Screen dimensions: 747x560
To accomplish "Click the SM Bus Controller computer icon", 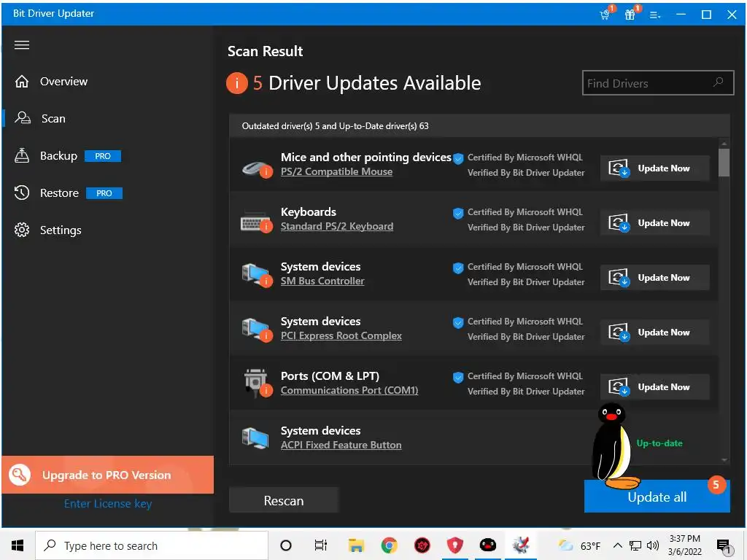I will pyautogui.click(x=256, y=275).
